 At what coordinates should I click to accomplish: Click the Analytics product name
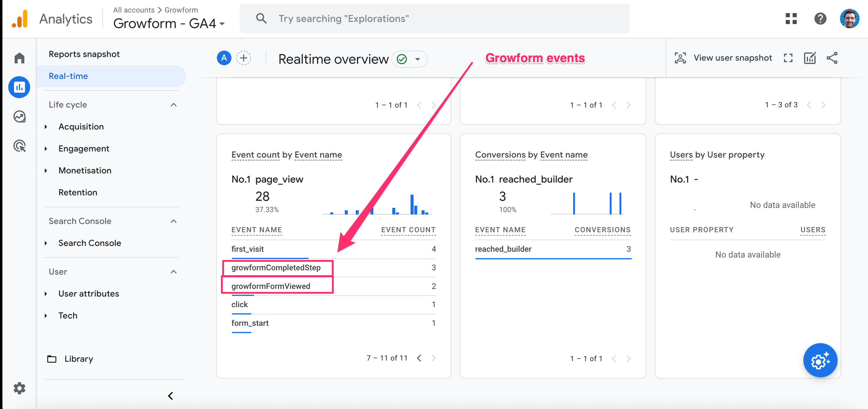[66, 19]
